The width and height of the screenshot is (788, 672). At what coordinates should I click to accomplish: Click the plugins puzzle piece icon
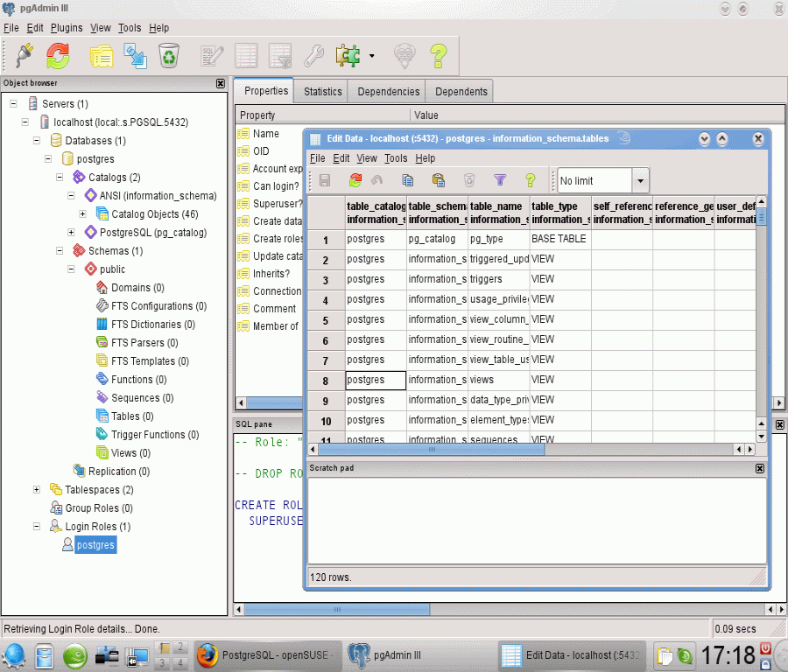pos(348,55)
